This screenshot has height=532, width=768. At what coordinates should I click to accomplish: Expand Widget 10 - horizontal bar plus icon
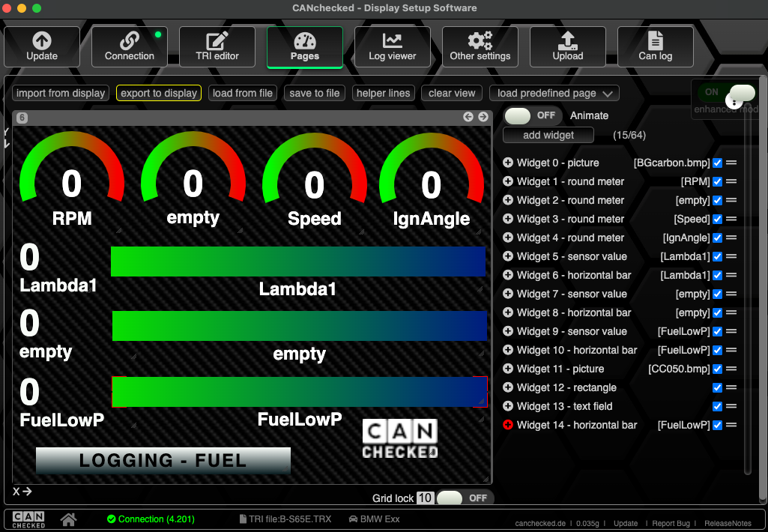tap(508, 349)
